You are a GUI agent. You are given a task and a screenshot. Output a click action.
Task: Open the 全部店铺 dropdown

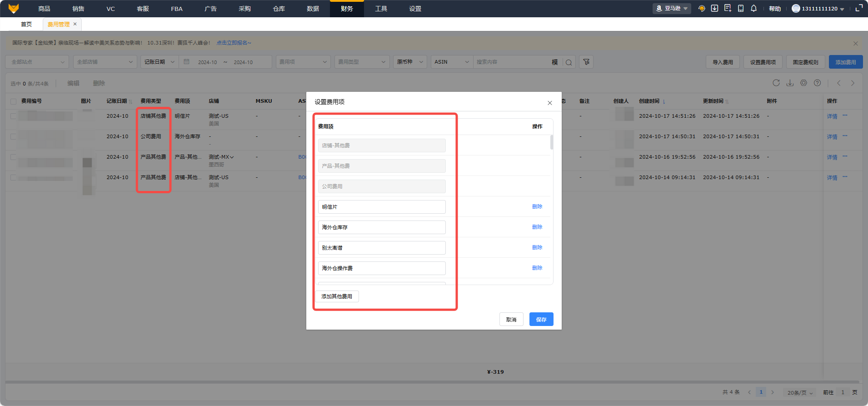(105, 62)
